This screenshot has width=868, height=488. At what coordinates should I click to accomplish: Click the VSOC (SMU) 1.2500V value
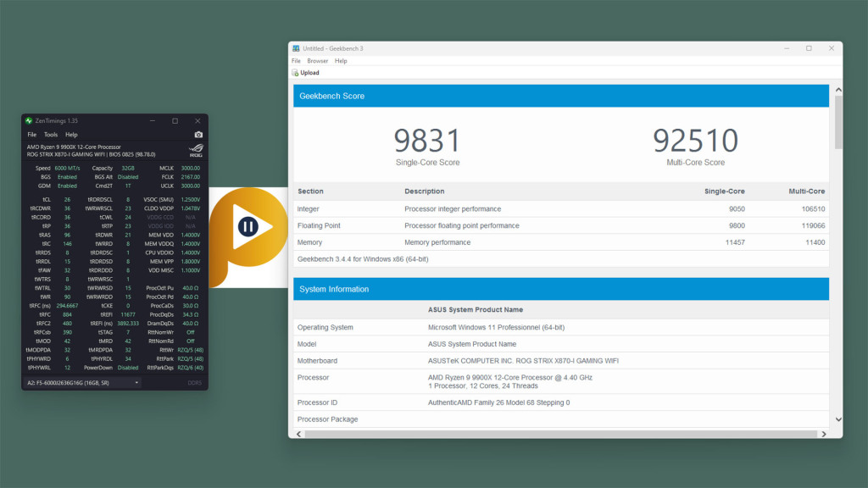[191, 200]
